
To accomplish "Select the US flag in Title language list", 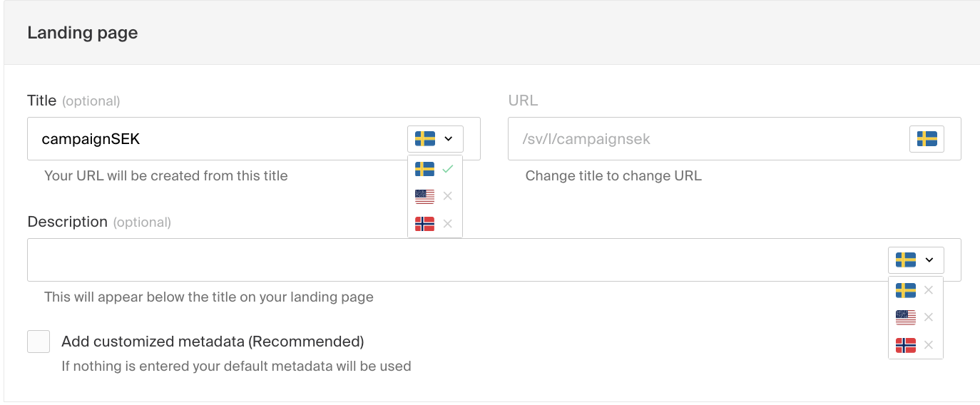I will point(424,196).
